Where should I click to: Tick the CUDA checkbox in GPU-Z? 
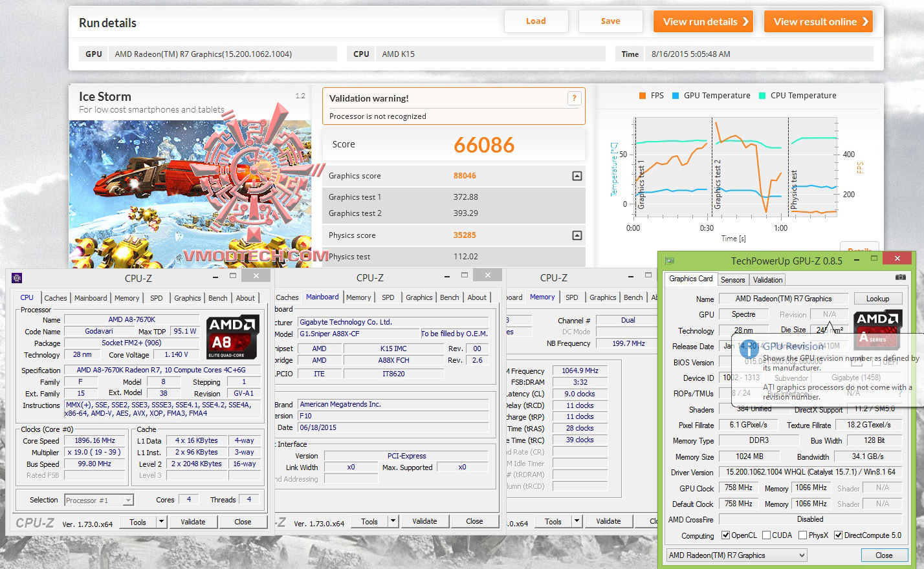coord(766,535)
